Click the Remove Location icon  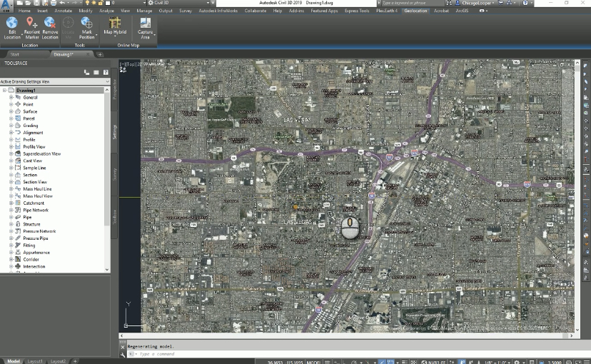50,24
